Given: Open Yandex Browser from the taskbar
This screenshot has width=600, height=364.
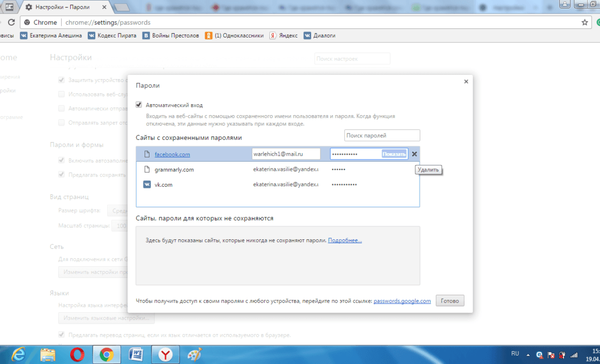Looking at the screenshot, I should (166, 354).
